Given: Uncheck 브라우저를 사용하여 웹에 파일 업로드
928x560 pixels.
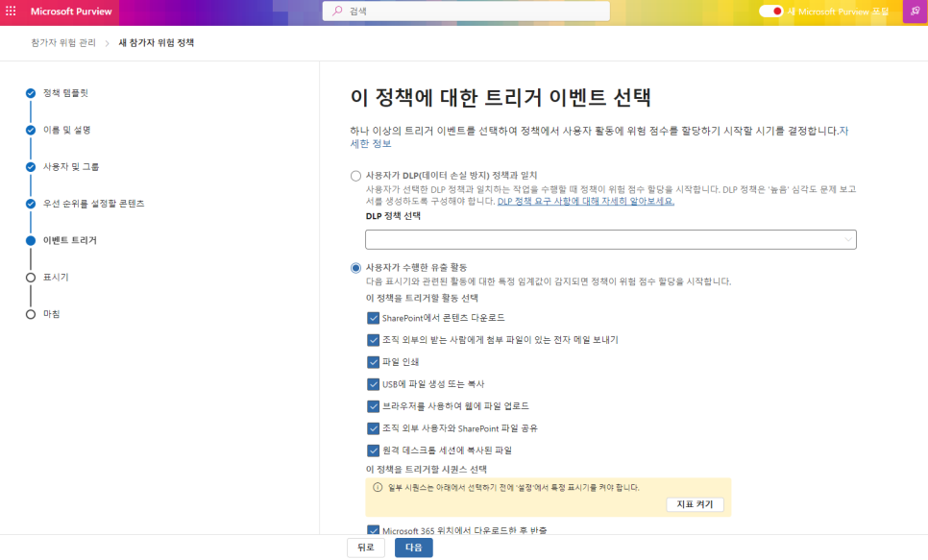Looking at the screenshot, I should point(373,406).
